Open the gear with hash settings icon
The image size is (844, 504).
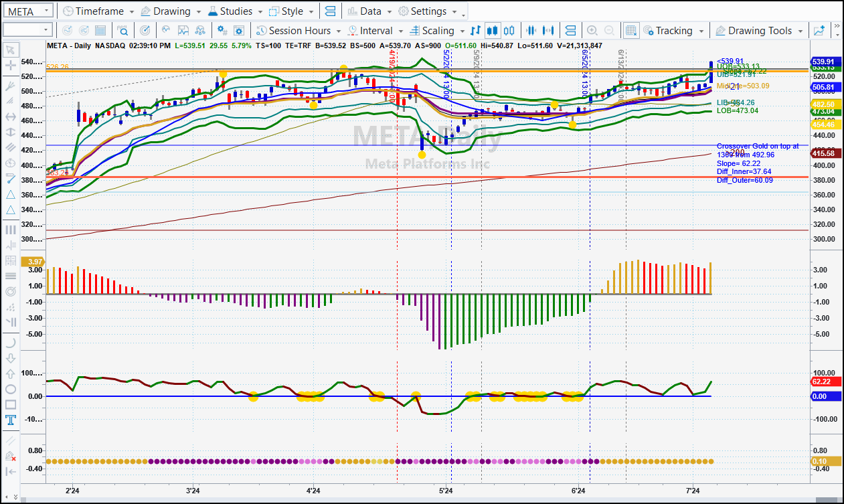pyautogui.click(x=222, y=30)
